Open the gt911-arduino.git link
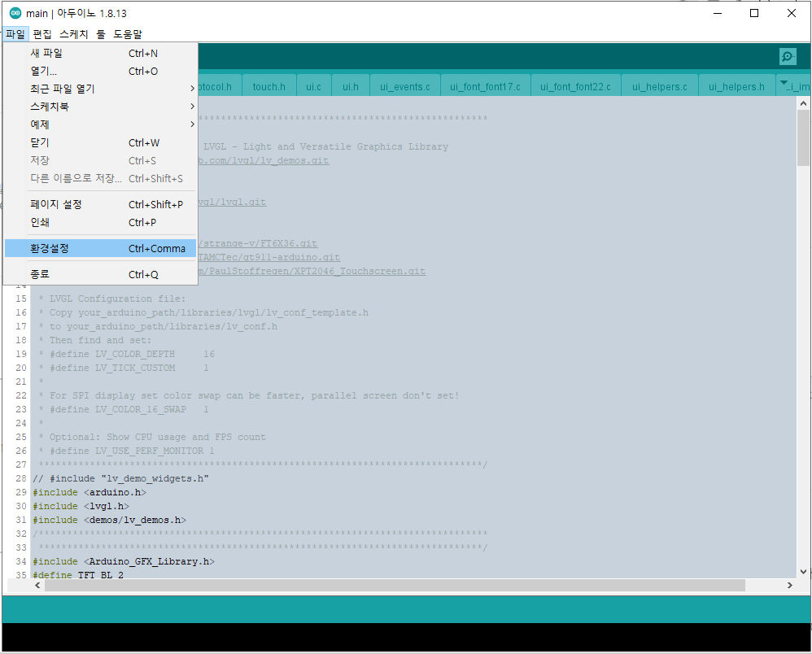This screenshot has width=812, height=654. point(269,257)
